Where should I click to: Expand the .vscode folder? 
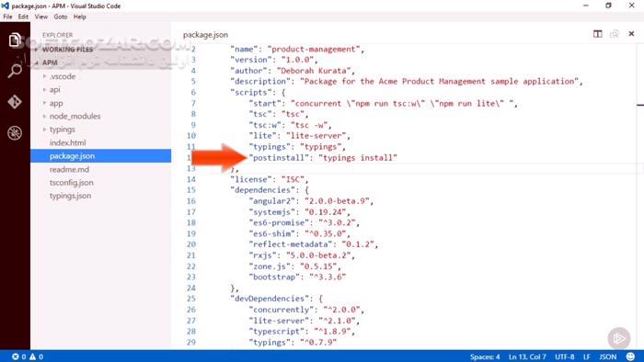(x=63, y=76)
